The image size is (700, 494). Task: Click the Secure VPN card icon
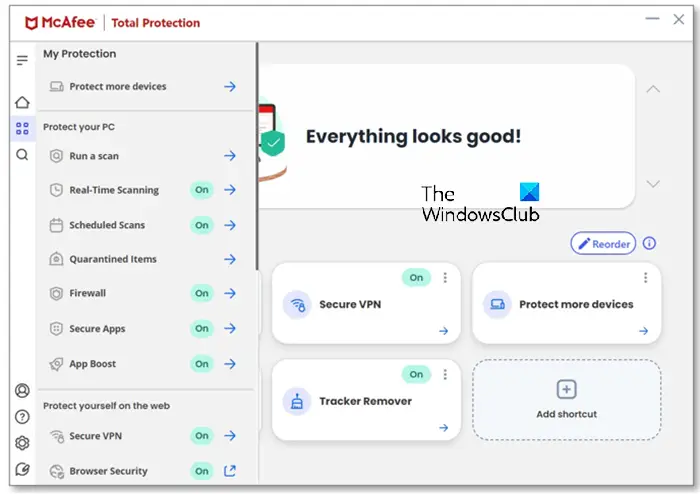coord(297,305)
